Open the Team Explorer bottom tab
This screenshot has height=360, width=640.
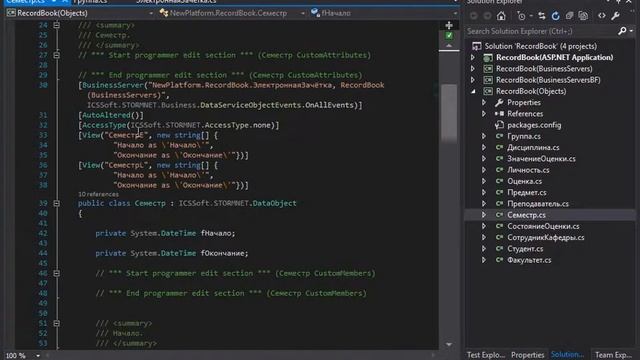tap(613, 355)
